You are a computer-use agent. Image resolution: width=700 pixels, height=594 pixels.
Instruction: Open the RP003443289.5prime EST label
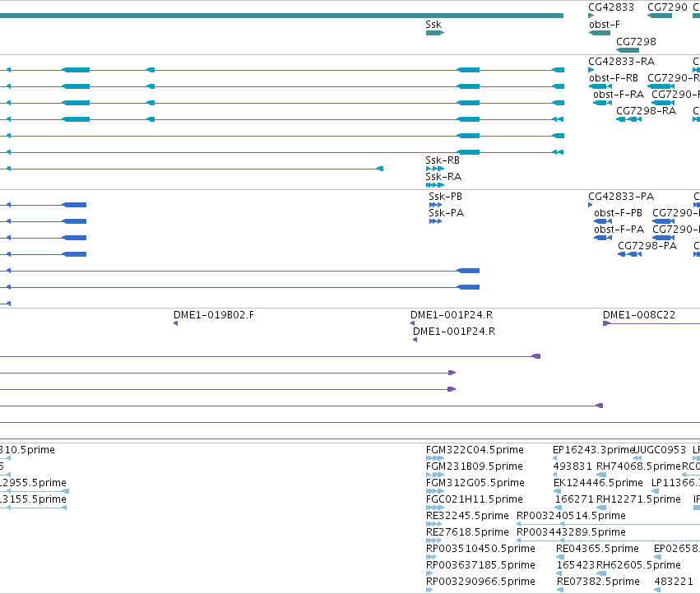click(571, 532)
